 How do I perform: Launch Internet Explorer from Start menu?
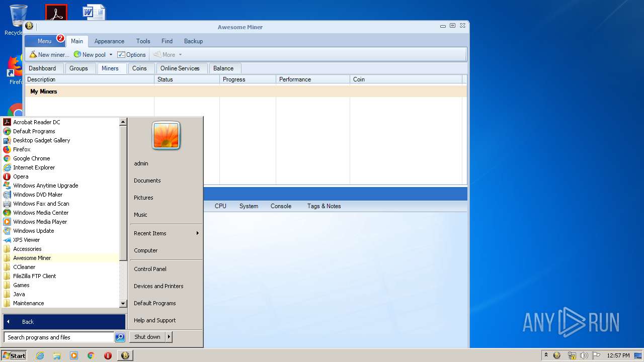(60, 167)
